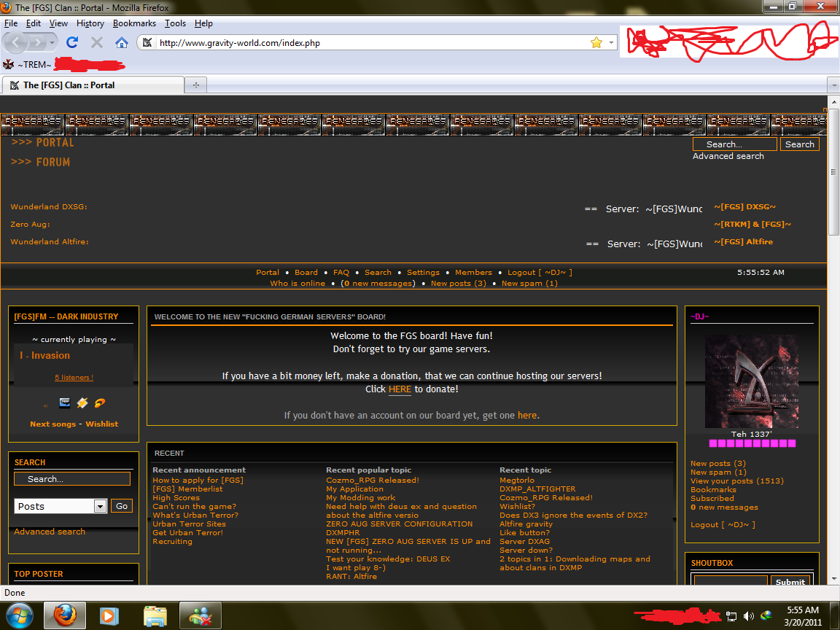Click the sidebar Search... input field
The image size is (840, 630).
pos(72,479)
